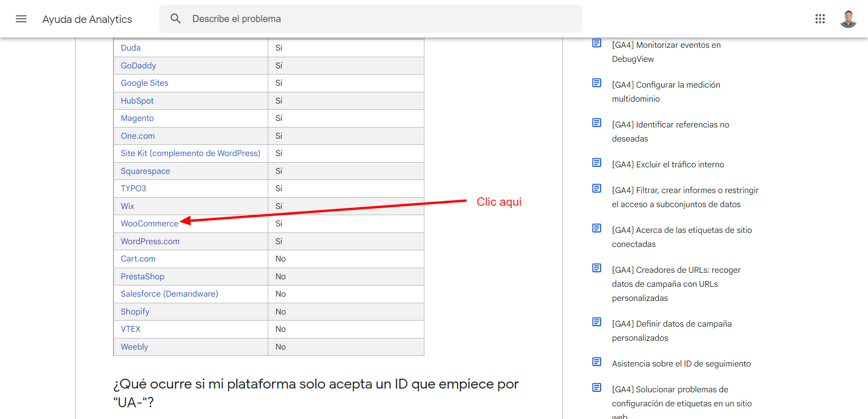This screenshot has width=868, height=419.
Task: Click the No cell in Cart.com row
Action: (346, 259)
